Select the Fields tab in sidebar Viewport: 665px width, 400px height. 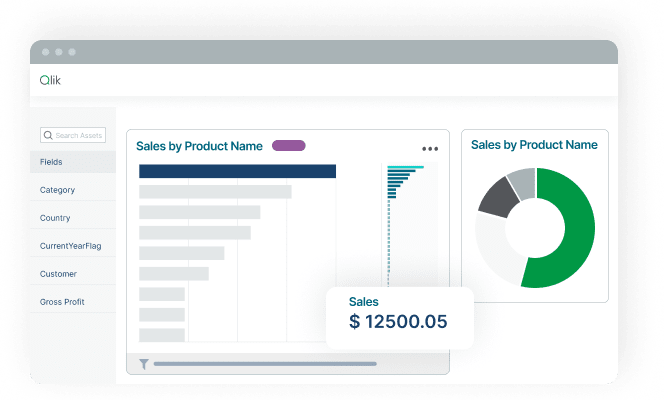(x=73, y=162)
